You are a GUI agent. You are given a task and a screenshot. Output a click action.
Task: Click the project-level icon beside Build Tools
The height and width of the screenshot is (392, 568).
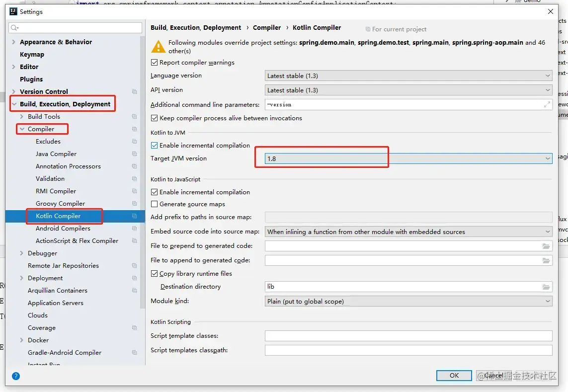134,117
